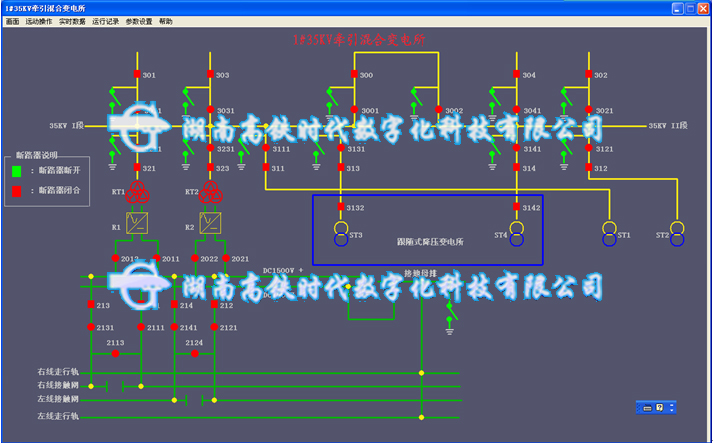Click the 35KV I段 bus label
Viewport: 713px width, 443px height.
[66, 126]
